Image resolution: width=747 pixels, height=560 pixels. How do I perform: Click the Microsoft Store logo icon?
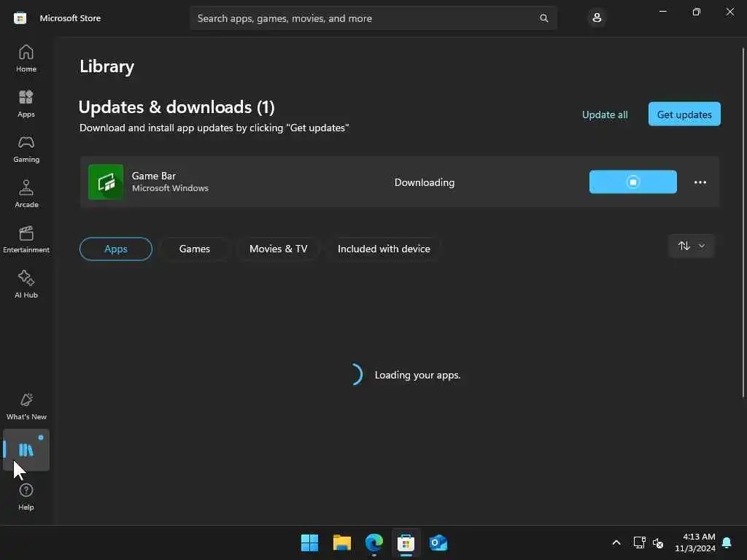(x=20, y=18)
